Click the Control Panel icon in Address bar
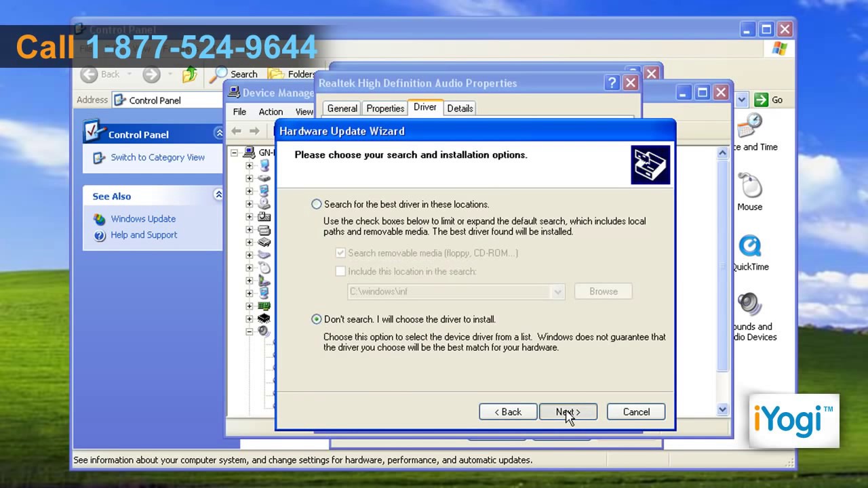Image resolution: width=868 pixels, height=488 pixels. tap(120, 100)
